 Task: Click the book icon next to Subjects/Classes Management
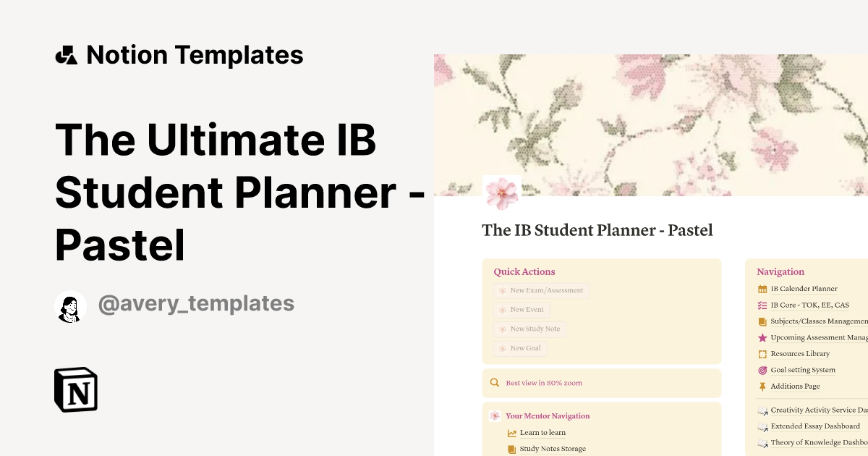click(762, 321)
